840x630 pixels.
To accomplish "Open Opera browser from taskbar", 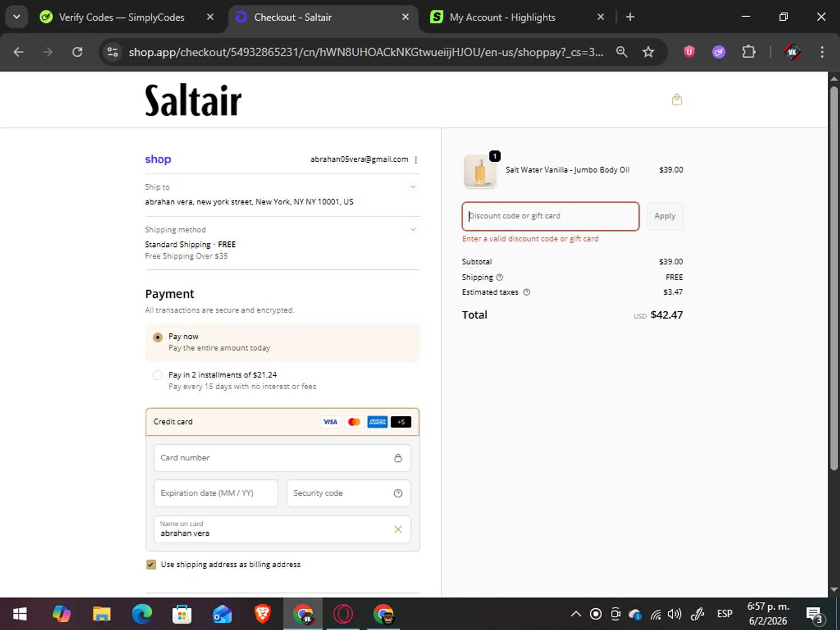I will point(343,614).
